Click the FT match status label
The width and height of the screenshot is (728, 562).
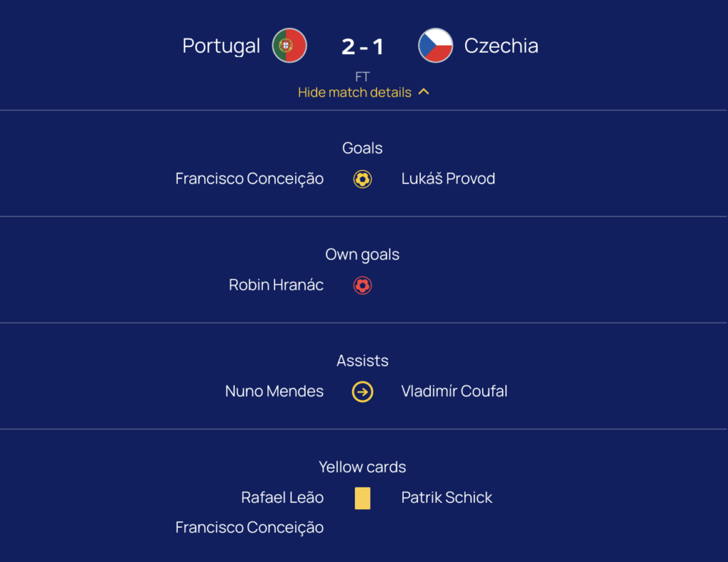pyautogui.click(x=363, y=77)
